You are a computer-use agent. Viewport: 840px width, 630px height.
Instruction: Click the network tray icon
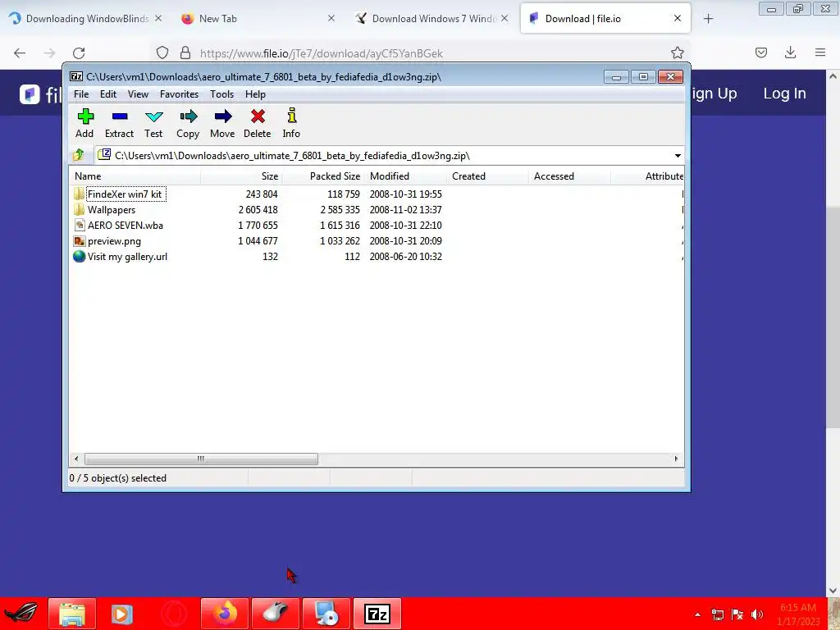tap(717, 614)
